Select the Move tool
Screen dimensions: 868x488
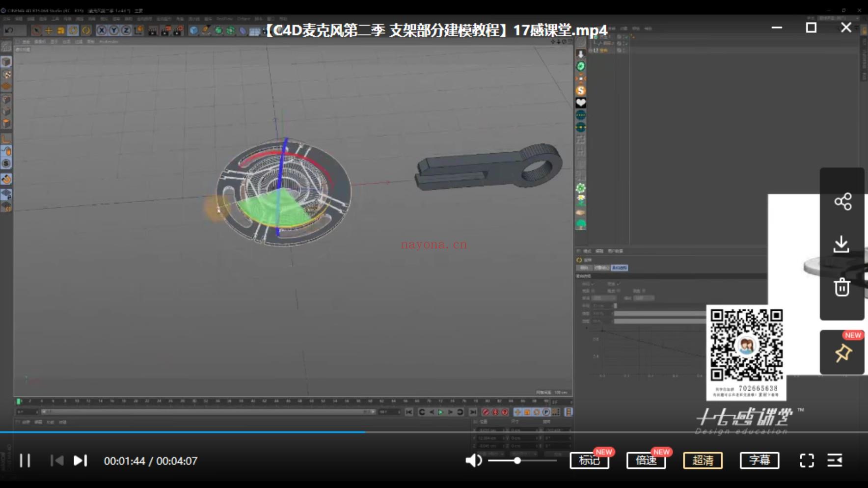tap(49, 30)
